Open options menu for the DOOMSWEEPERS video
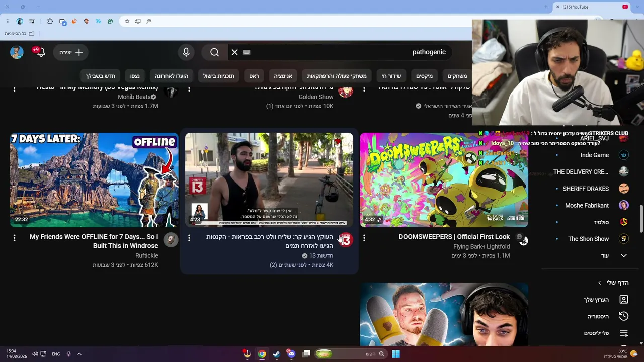644x362 pixels. 364,238
